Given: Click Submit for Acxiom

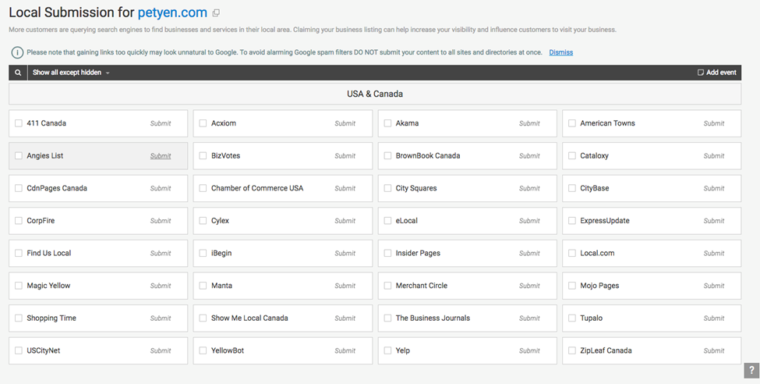Looking at the screenshot, I should coord(345,124).
